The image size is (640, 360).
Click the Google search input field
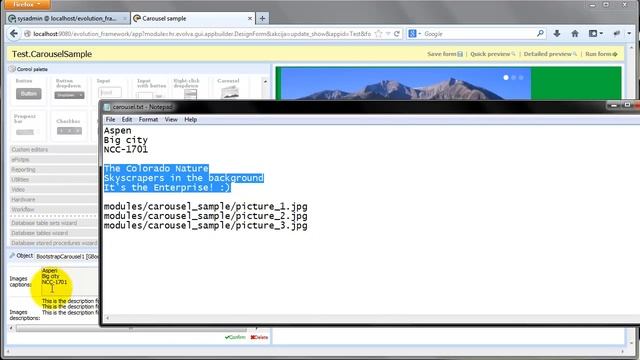478,34
